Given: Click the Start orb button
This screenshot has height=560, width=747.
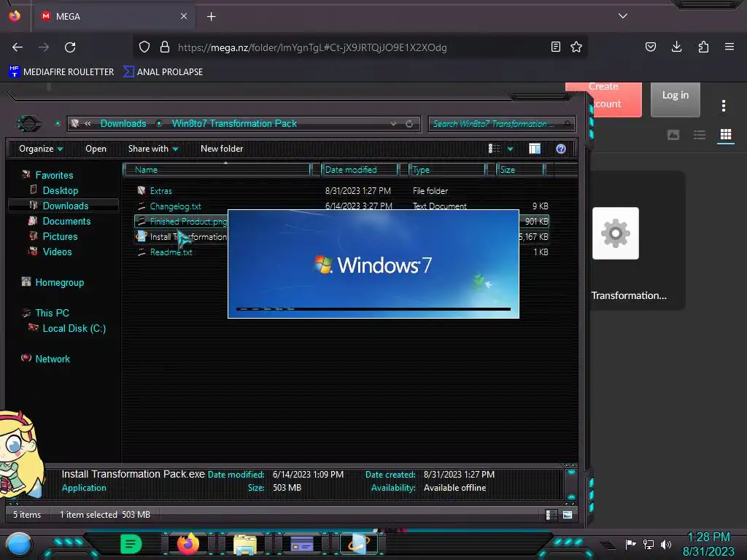Looking at the screenshot, I should point(19,545).
